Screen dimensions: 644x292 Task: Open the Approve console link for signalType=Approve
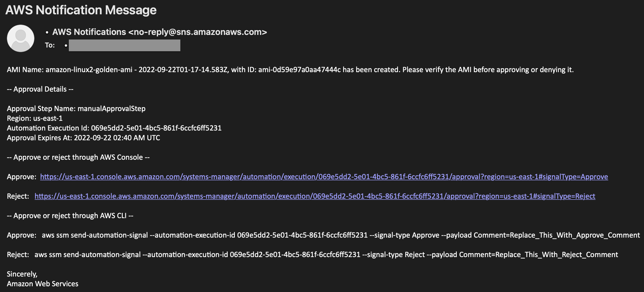coord(324,177)
